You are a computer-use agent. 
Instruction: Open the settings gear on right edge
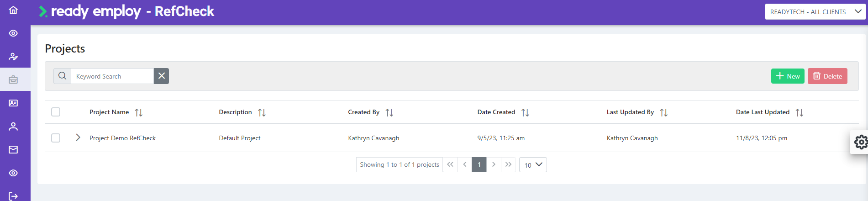click(861, 142)
